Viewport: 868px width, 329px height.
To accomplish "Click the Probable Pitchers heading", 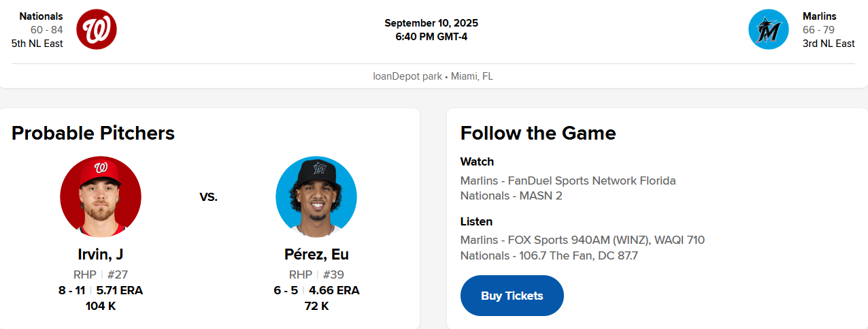I will (x=93, y=133).
